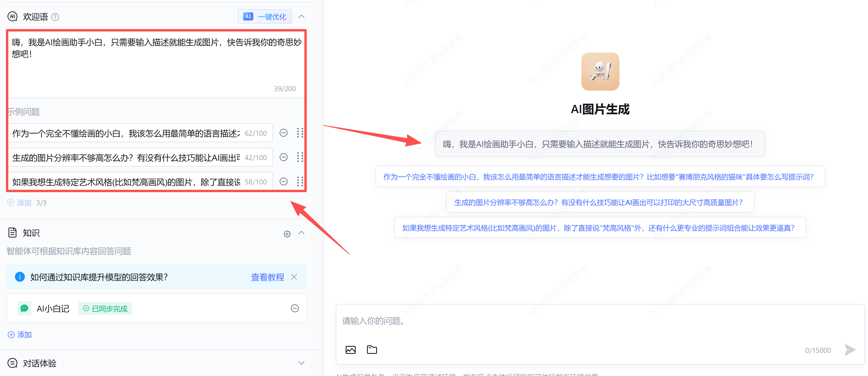Click the 欢迎语 help question-mark icon
The image size is (868, 376).
click(x=55, y=17)
